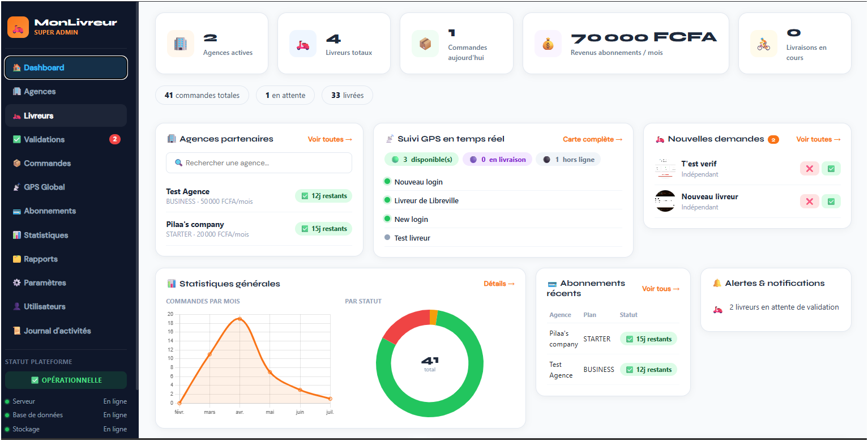Open the Utilisateurs page
This screenshot has width=868, height=441.
tap(66, 306)
